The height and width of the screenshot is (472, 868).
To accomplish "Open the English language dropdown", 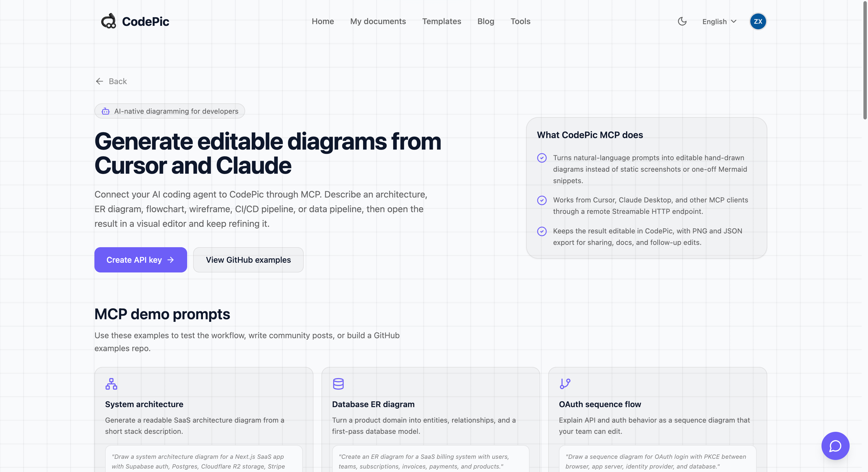I will pos(719,22).
